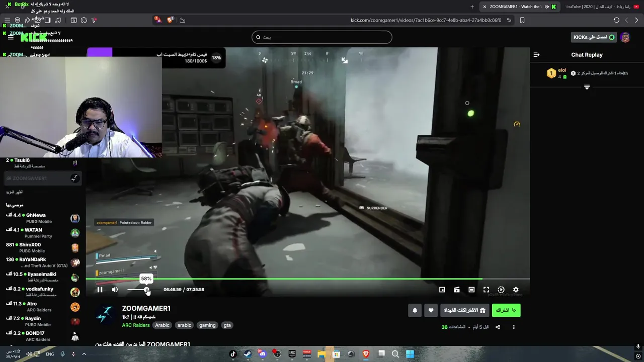Click the kick.com address bar URL
The image size is (644, 362).
pos(426,20)
